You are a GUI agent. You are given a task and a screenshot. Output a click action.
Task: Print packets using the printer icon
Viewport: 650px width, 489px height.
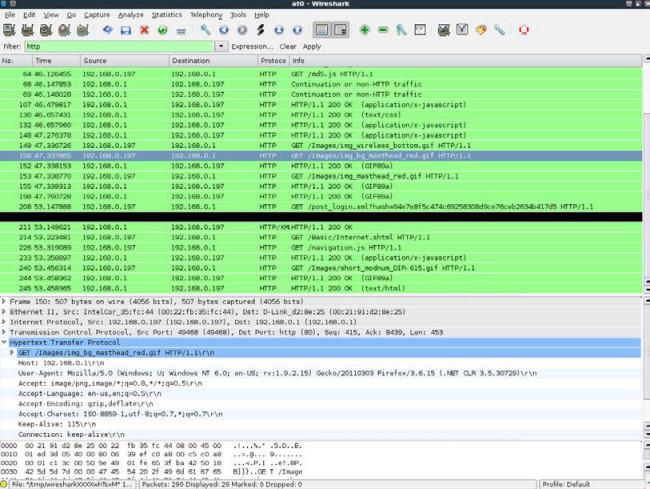click(x=181, y=30)
